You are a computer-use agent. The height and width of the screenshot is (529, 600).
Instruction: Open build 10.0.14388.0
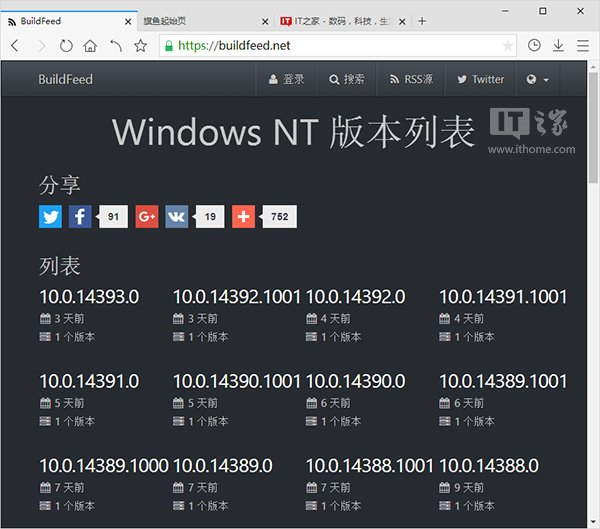pyautogui.click(x=489, y=466)
